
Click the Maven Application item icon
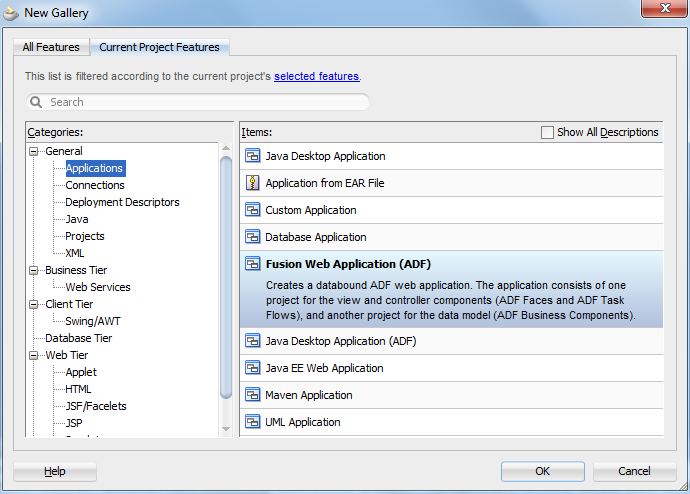253,395
